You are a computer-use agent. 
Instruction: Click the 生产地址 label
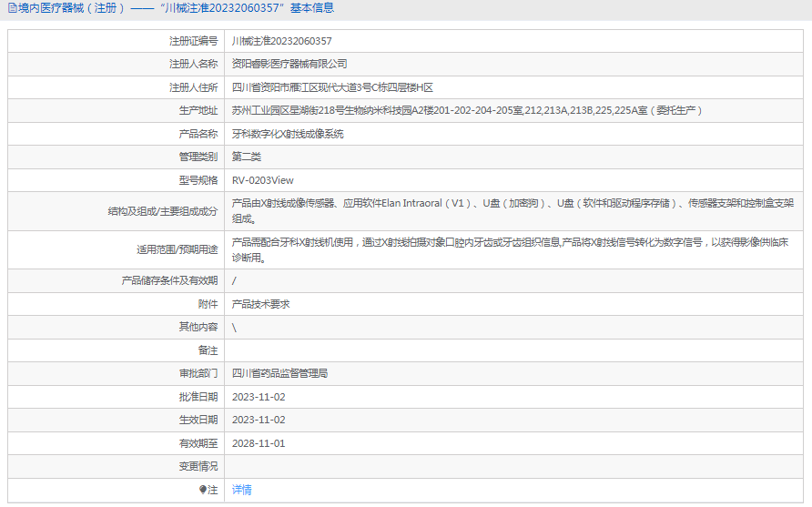tap(198, 110)
